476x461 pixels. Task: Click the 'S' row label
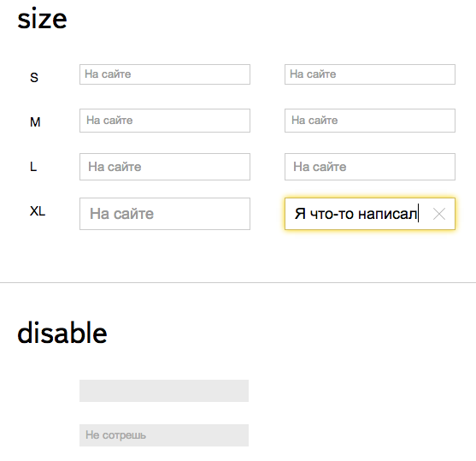click(34, 78)
